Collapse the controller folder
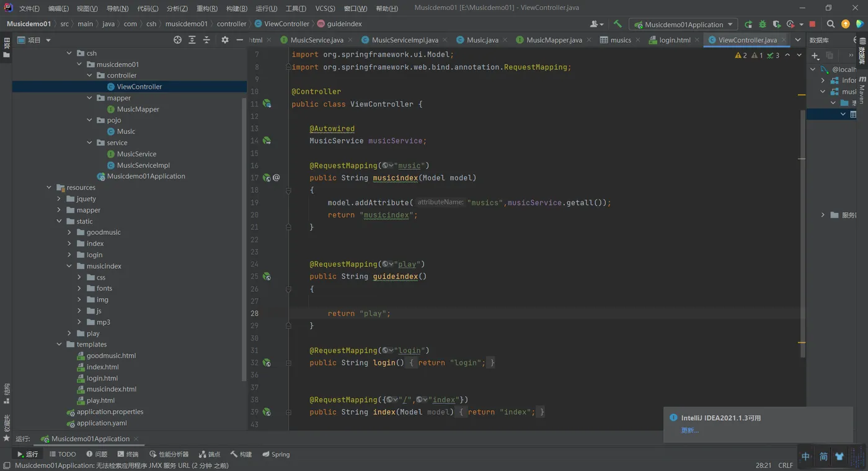This screenshot has height=471, width=868. pyautogui.click(x=89, y=76)
